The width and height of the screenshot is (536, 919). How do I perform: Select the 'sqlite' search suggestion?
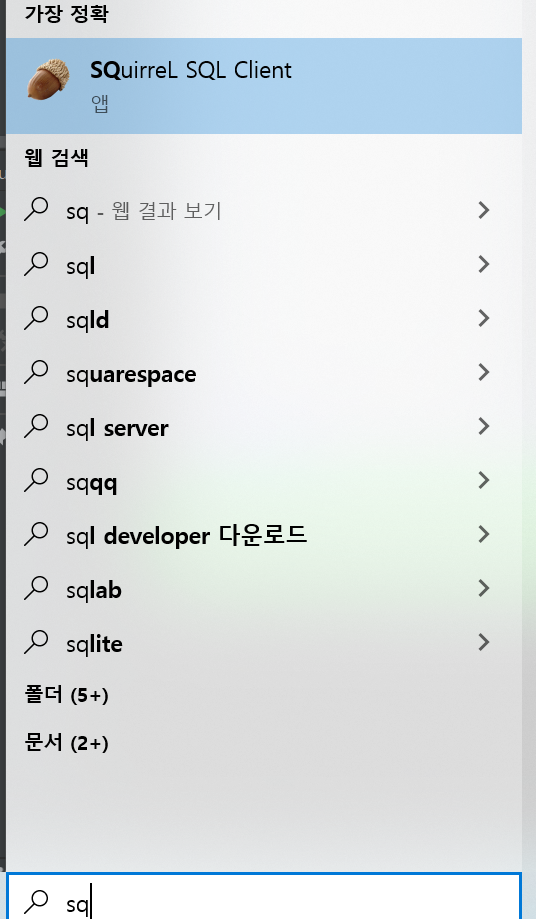pyautogui.click(x=264, y=642)
